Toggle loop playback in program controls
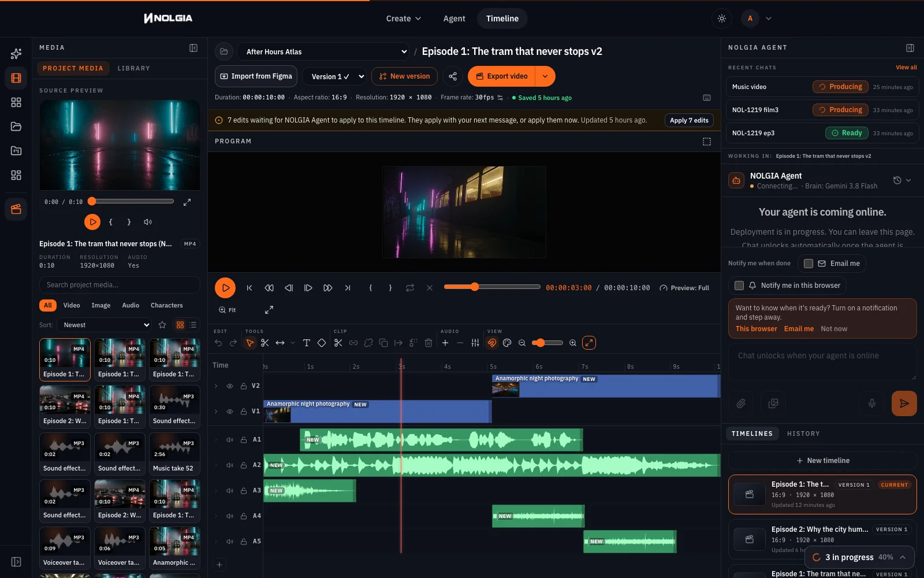The width and height of the screenshot is (924, 578). point(410,288)
